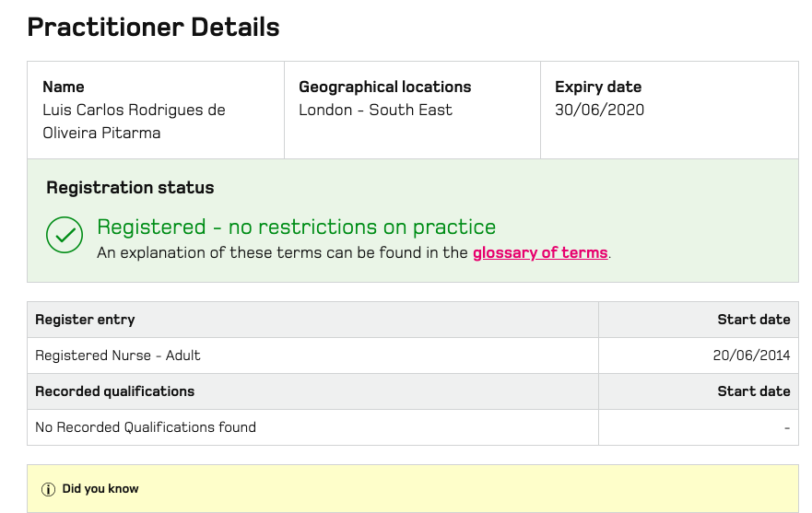
Task: Select the London - South East text
Action: pos(375,110)
